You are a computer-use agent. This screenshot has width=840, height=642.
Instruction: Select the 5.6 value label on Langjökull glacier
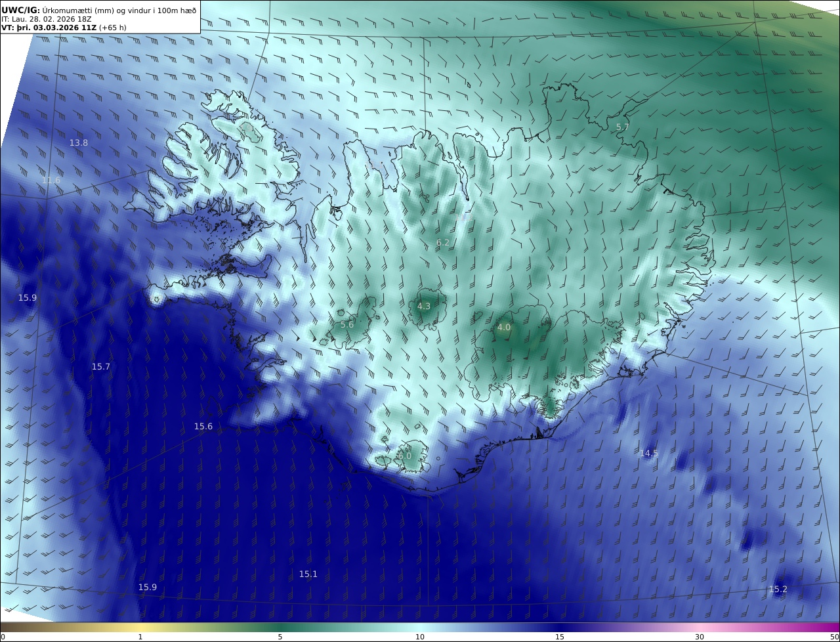347,324
